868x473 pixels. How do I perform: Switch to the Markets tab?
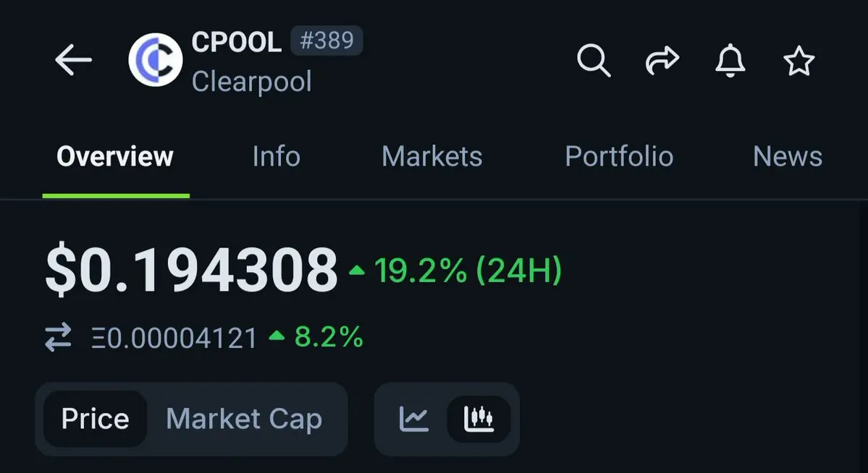pos(431,156)
